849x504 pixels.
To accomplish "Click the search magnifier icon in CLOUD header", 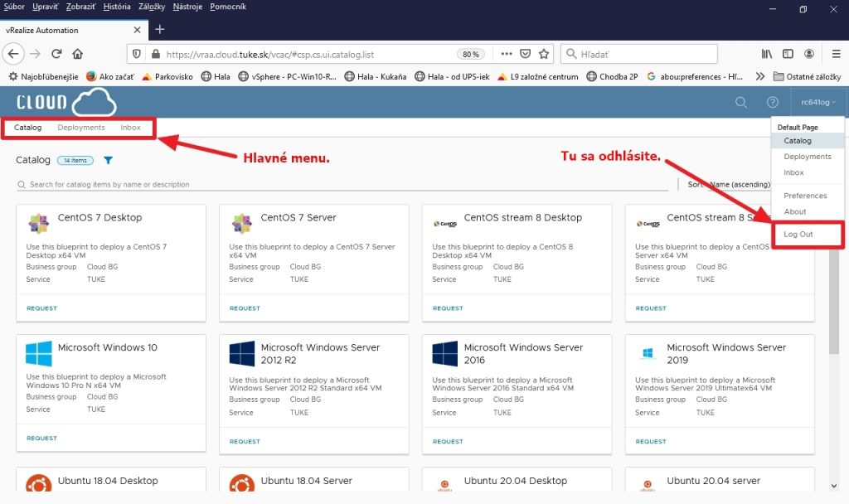I will coord(740,102).
